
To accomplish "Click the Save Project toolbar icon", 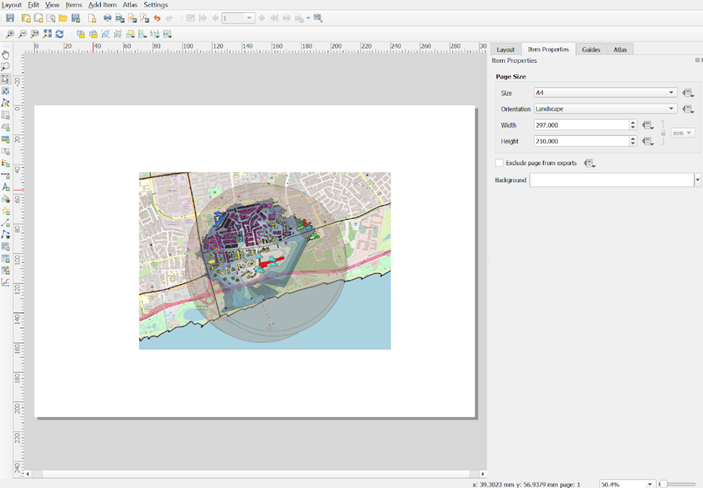I will [11, 18].
